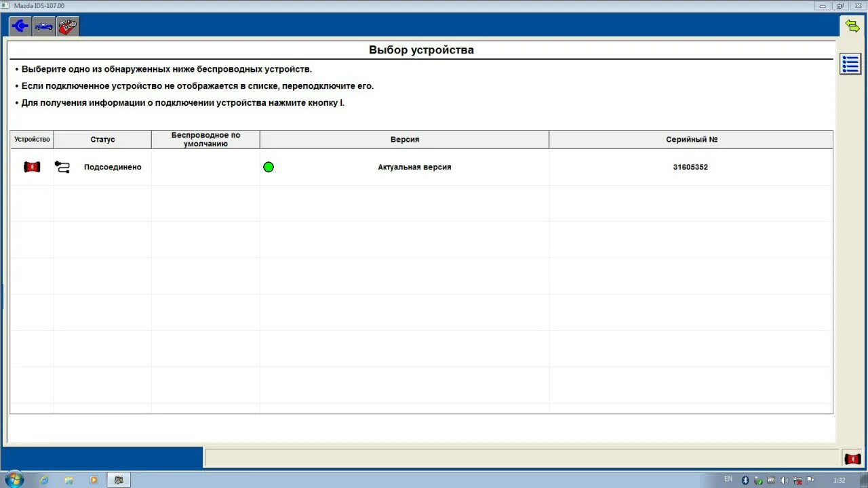868x488 pixels.
Task: Expand the Серийный № column header
Action: (690, 139)
